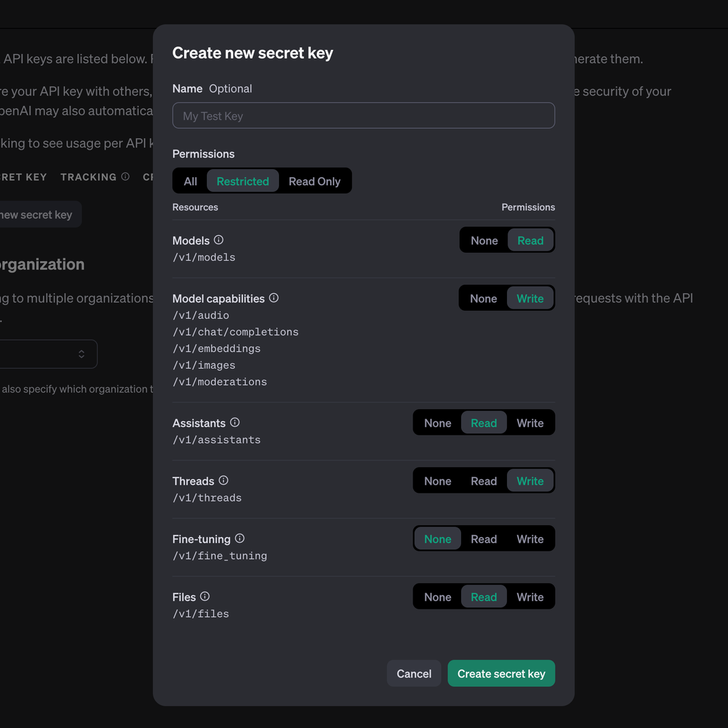The width and height of the screenshot is (728, 728).
Task: Select the Restricted permissions tab
Action: (243, 181)
